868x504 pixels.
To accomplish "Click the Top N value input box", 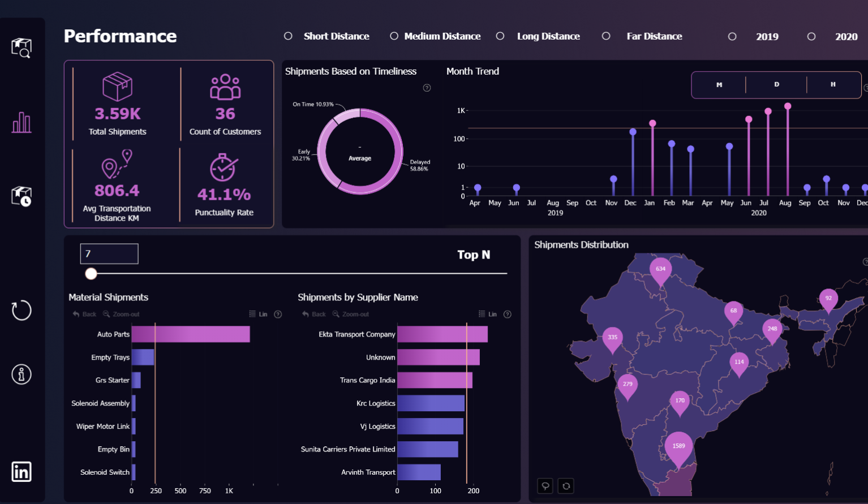I will coord(109,254).
